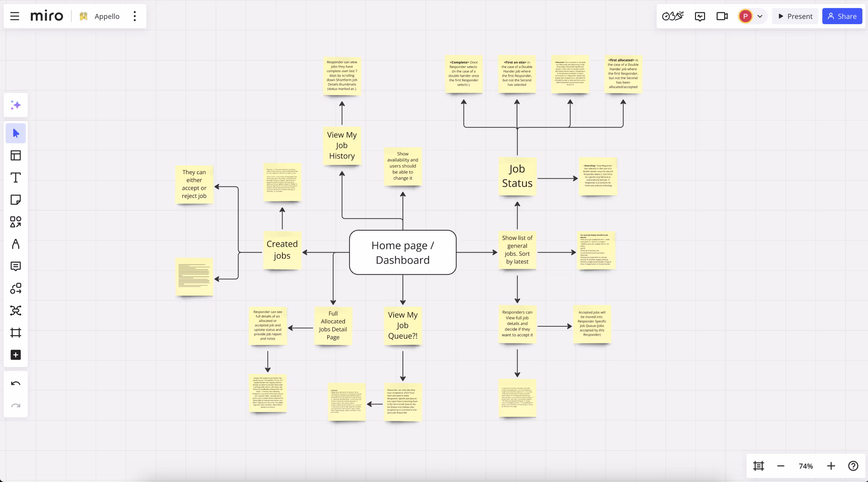Open the Shapes and lines tool
Viewport: 868px width, 482px height.
coord(16,222)
